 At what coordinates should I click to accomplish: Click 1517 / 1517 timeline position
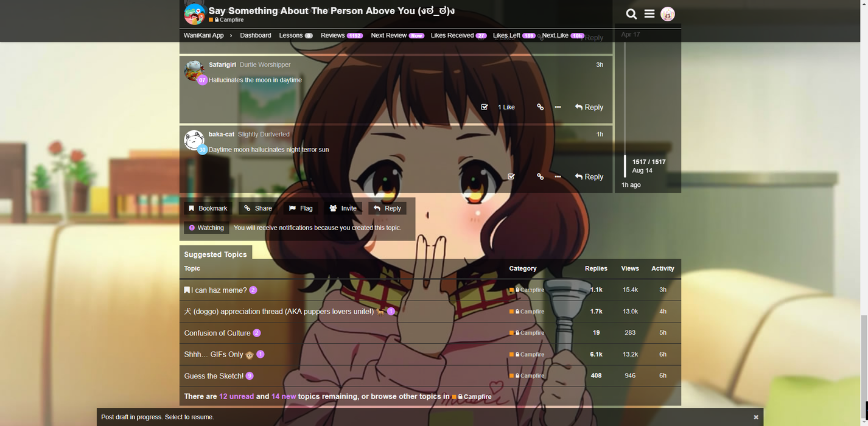pyautogui.click(x=649, y=162)
